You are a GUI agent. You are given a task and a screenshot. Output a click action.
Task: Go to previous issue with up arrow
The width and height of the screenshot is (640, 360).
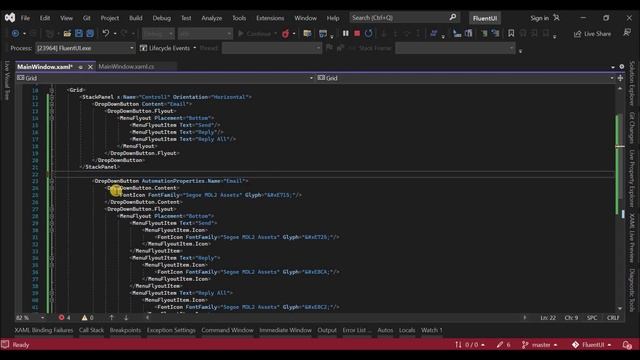point(111,318)
